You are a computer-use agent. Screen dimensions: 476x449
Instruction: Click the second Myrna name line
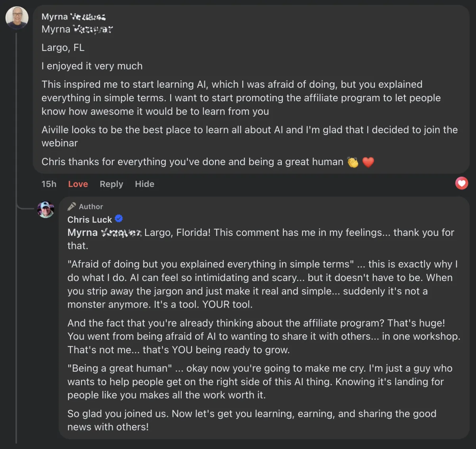(x=77, y=29)
